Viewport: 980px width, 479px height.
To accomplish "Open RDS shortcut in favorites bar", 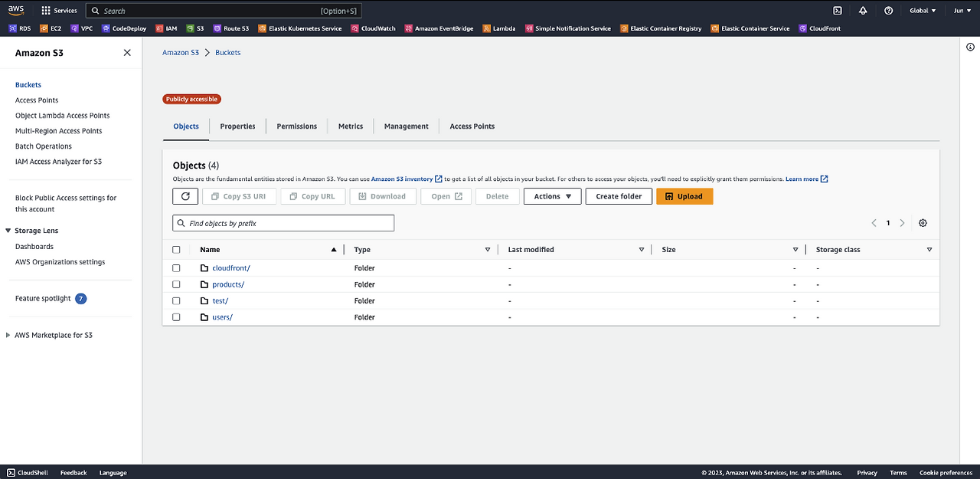I will click(x=20, y=28).
